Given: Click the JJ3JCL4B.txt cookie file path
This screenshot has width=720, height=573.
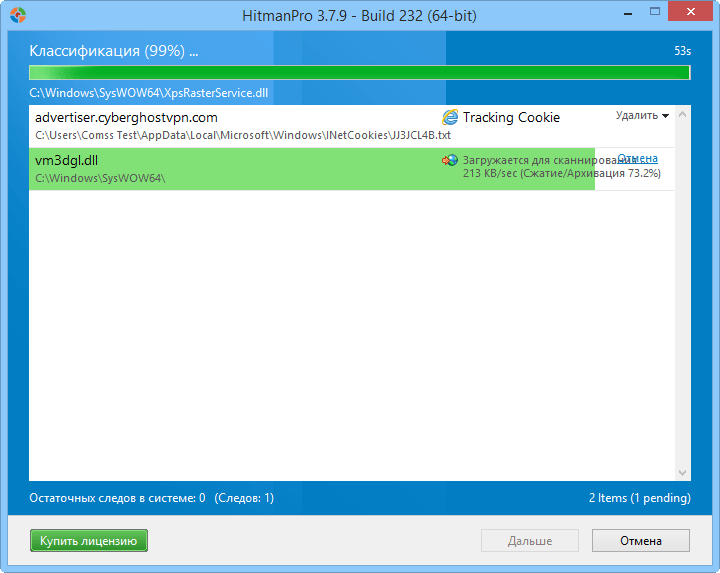Looking at the screenshot, I should (x=243, y=135).
